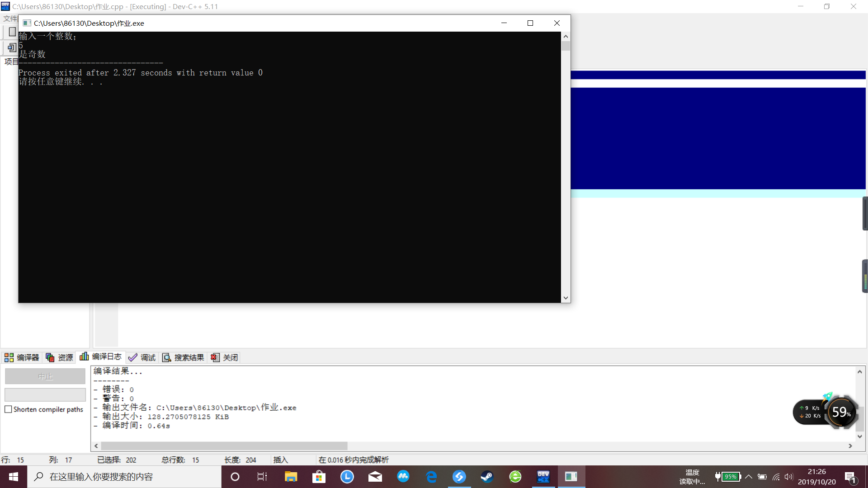Screen dimensions: 868x488
Task: Open Task View from the taskbar
Action: coord(262,477)
